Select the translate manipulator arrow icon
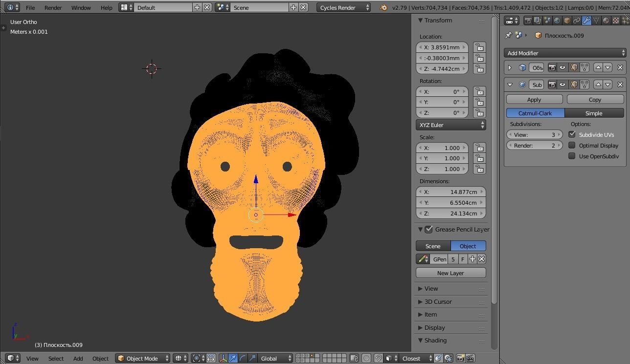This screenshot has height=364, width=630. click(233, 358)
